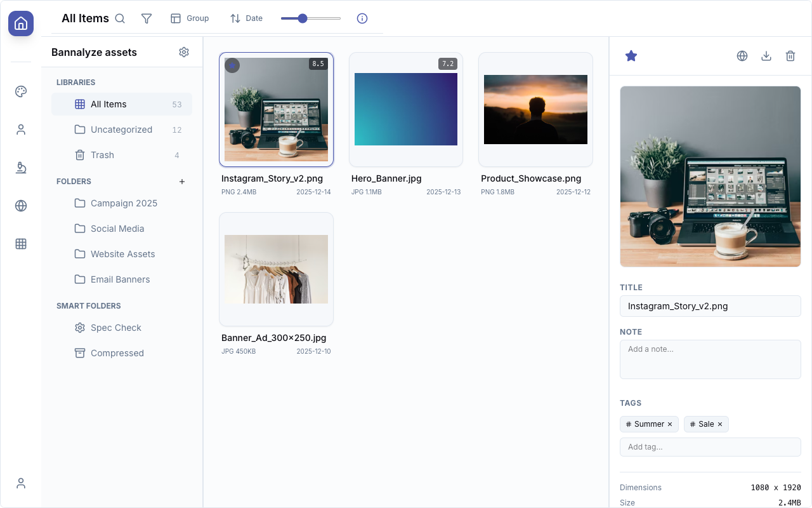Open the color palette icon in left rail

(x=21, y=91)
